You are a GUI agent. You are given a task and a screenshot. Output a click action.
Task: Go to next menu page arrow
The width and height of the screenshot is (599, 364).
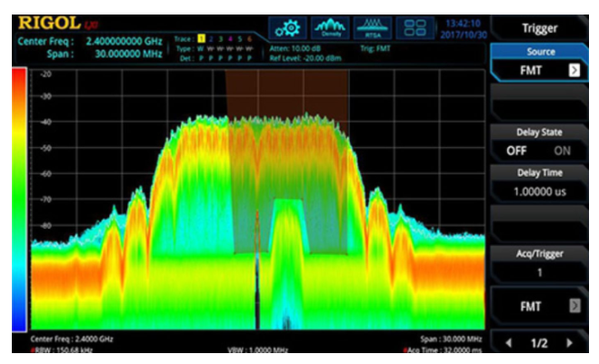[570, 342]
